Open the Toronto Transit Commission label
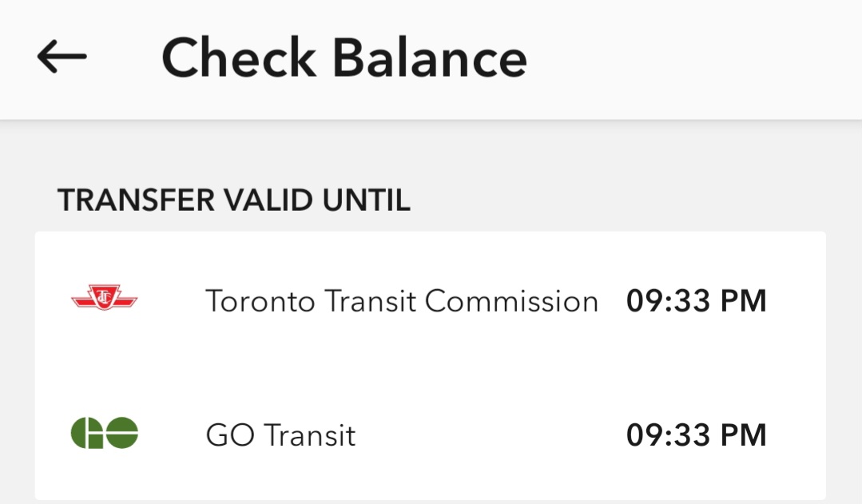This screenshot has height=504, width=862. click(x=402, y=301)
